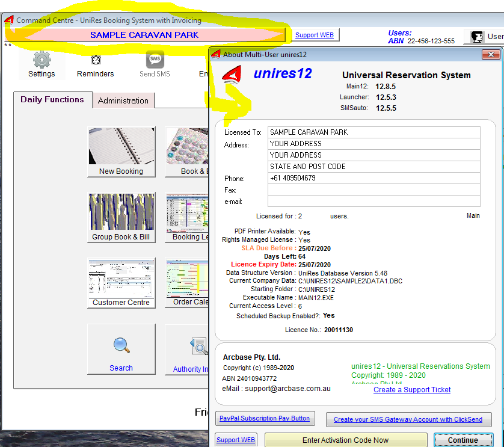Viewport: 504px width, 447px height.
Task: Open Reminders alarm clock icon
Action: coord(96,60)
